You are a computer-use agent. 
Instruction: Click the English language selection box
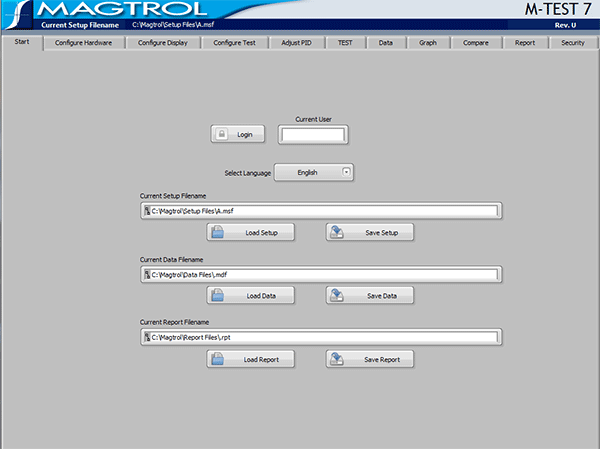pyautogui.click(x=314, y=172)
